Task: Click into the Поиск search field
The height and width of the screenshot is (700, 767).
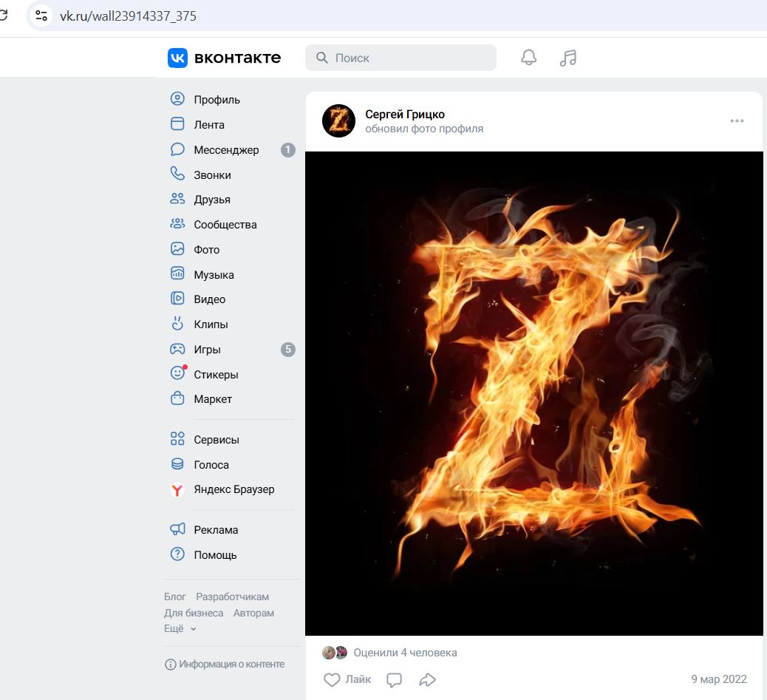Action: tap(400, 58)
